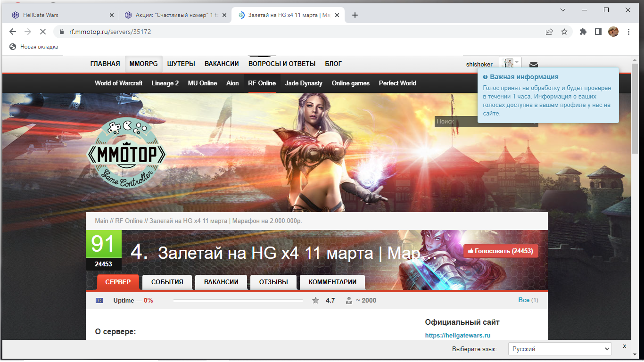Open Chrome profile avatar
Screen dimensions: 644x362
tap(613, 32)
